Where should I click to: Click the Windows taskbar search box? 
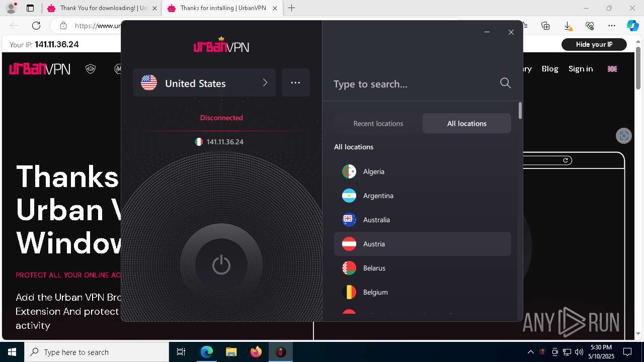[x=97, y=352]
